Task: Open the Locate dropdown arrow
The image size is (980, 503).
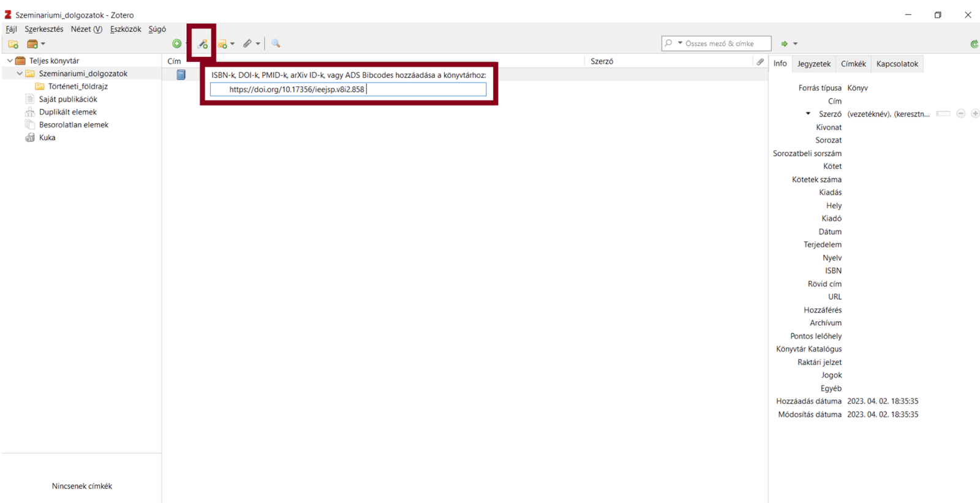Action: pos(795,44)
